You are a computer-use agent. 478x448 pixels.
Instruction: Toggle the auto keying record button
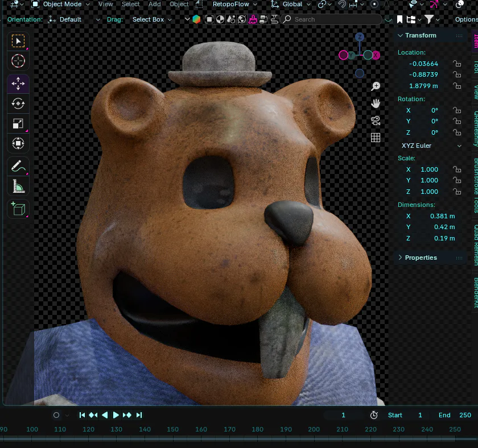[x=56, y=415]
